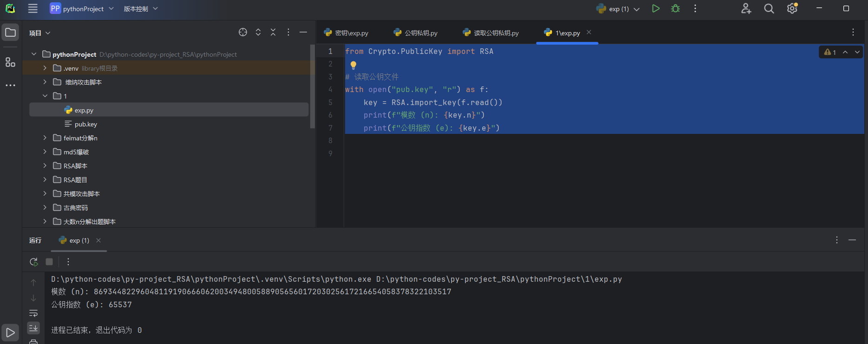Toggle the Project tool window folder icon
This screenshot has width=868, height=344.
pos(10,33)
